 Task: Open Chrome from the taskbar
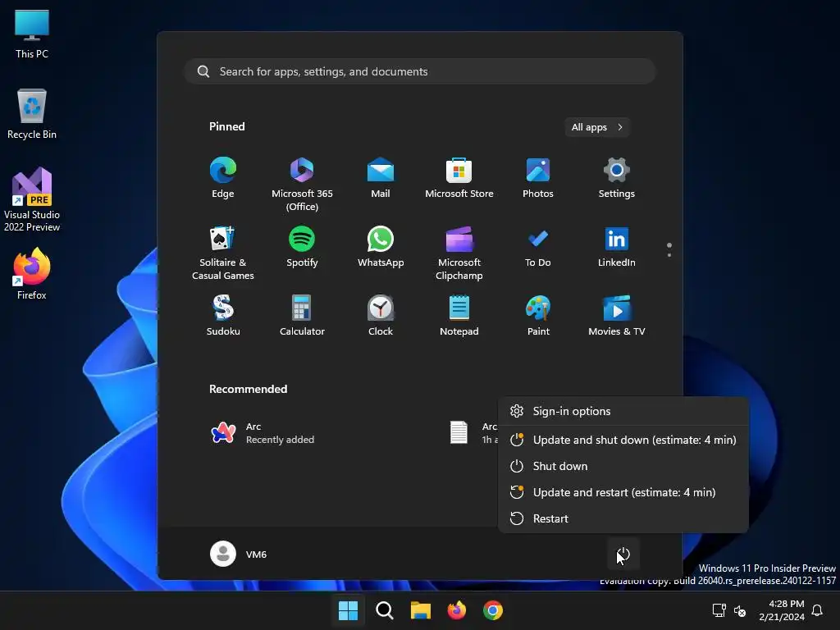pyautogui.click(x=493, y=610)
